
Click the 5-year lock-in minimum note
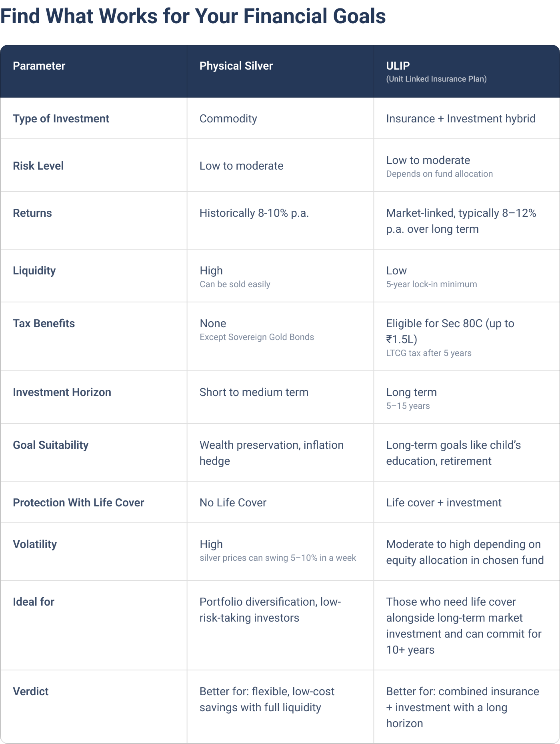click(x=432, y=284)
